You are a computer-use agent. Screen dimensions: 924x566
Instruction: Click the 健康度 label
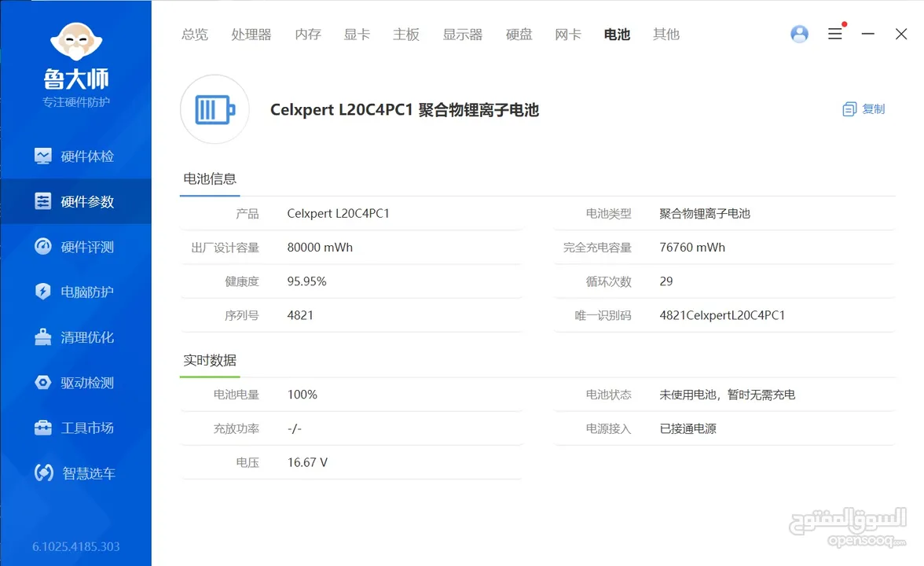242,281
